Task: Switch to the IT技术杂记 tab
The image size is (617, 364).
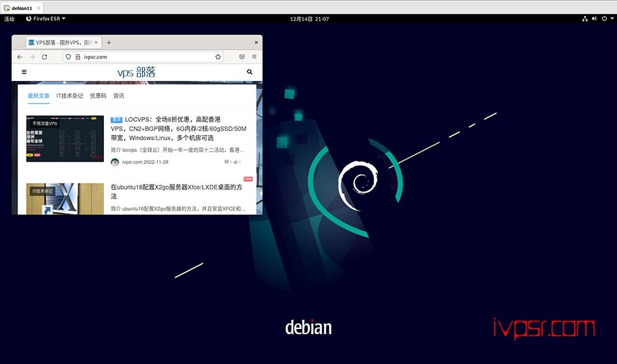Action: (69, 96)
